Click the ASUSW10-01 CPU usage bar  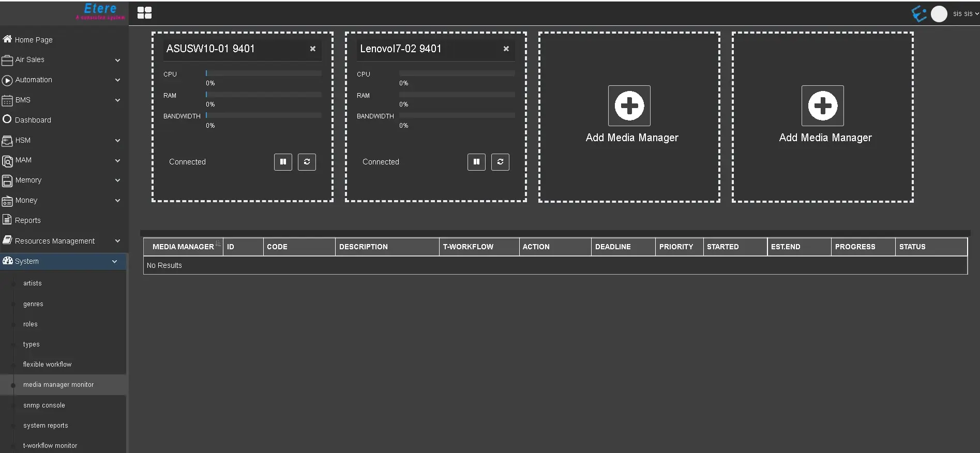coord(263,73)
